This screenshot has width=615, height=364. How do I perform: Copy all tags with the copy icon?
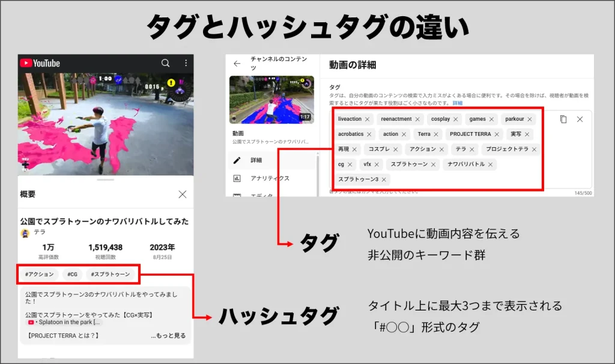[x=563, y=120]
